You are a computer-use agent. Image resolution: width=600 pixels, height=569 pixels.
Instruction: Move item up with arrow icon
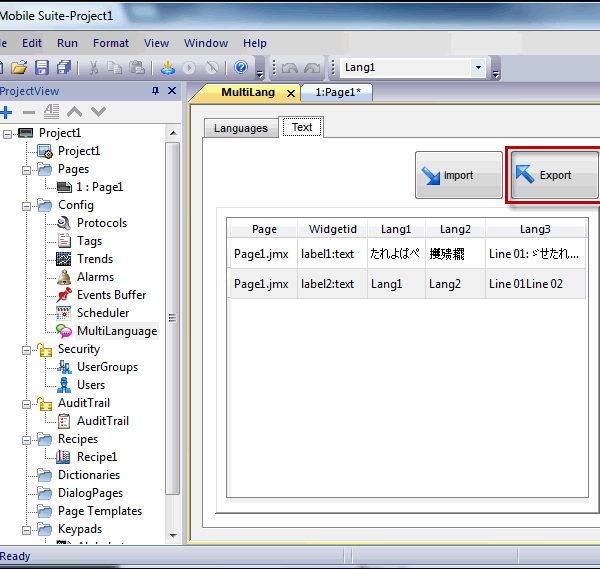click(74, 112)
